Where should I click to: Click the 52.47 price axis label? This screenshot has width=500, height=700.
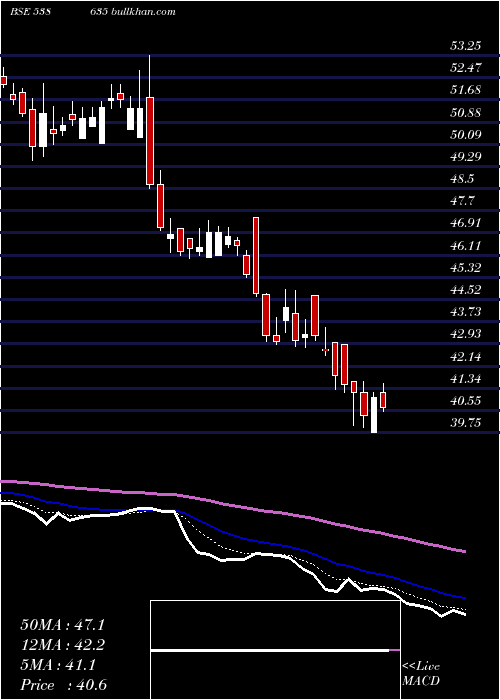466,68
